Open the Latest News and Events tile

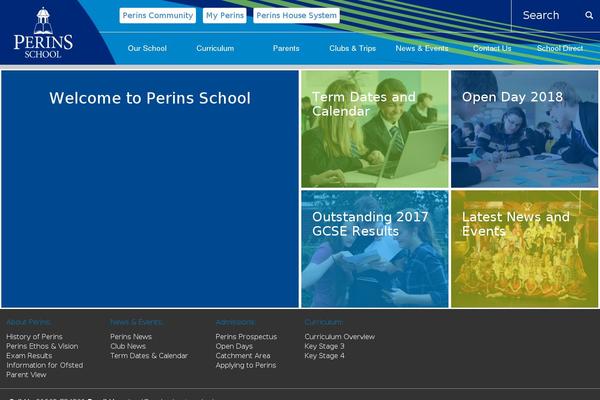[524, 249]
